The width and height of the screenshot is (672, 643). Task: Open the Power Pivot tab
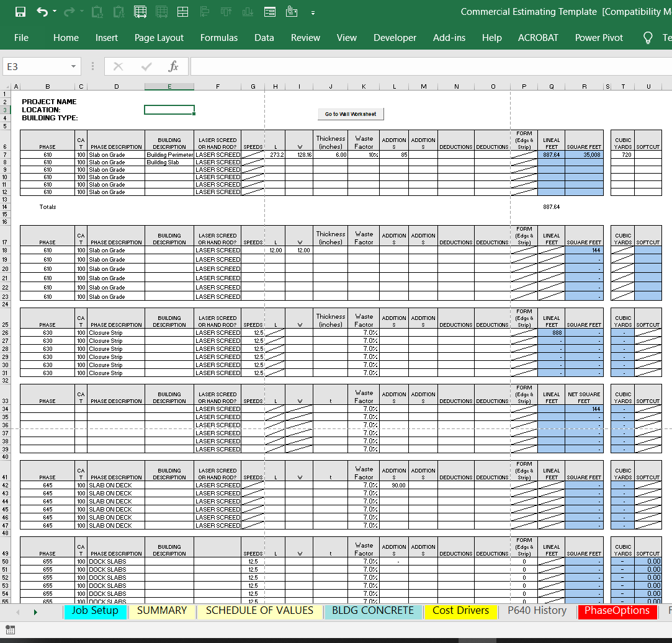pyautogui.click(x=599, y=38)
